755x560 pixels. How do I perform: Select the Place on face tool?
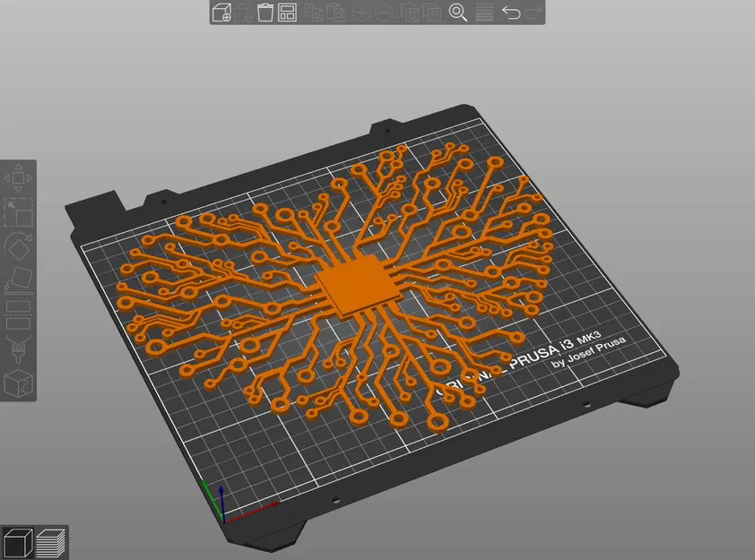[x=18, y=280]
